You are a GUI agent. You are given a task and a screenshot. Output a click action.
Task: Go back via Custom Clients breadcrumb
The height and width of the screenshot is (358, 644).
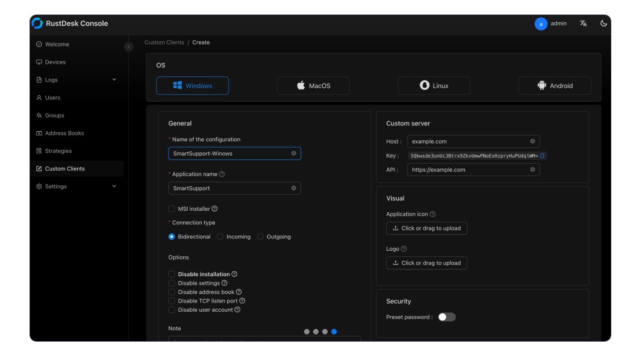pyautogui.click(x=165, y=42)
